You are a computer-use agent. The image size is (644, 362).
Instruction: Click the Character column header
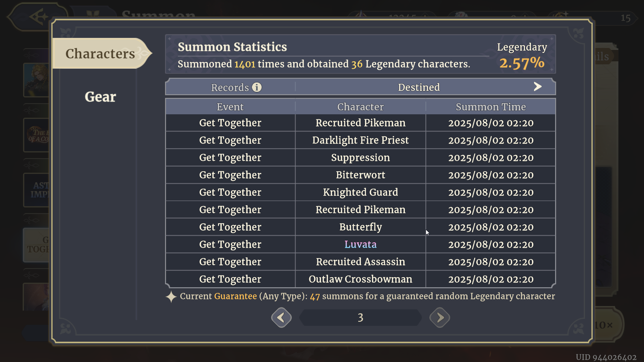(x=360, y=107)
